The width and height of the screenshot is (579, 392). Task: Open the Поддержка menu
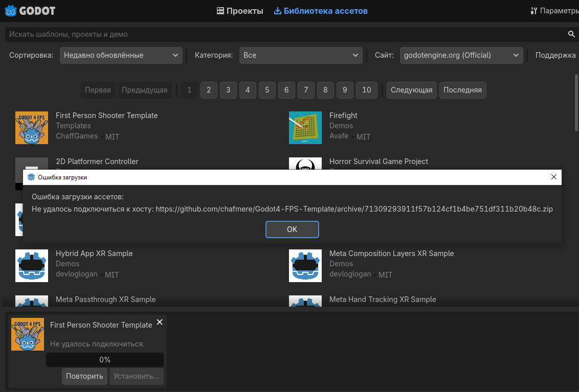[555, 55]
